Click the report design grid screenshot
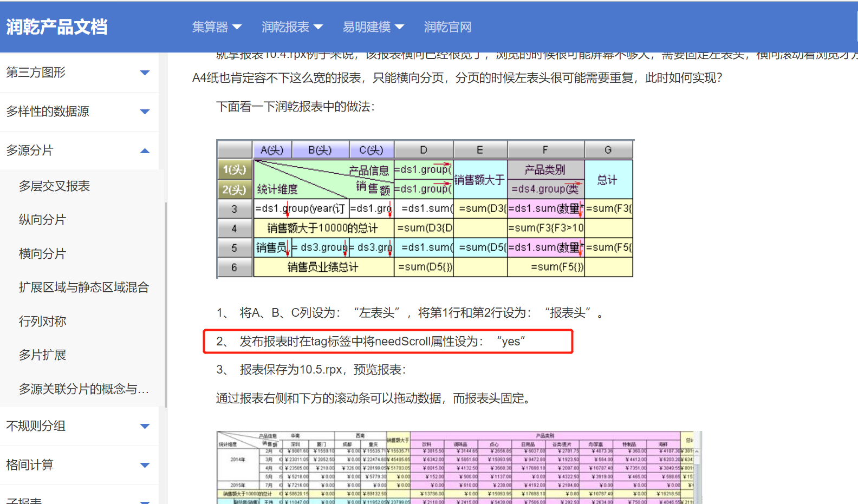 pyautogui.click(x=425, y=209)
